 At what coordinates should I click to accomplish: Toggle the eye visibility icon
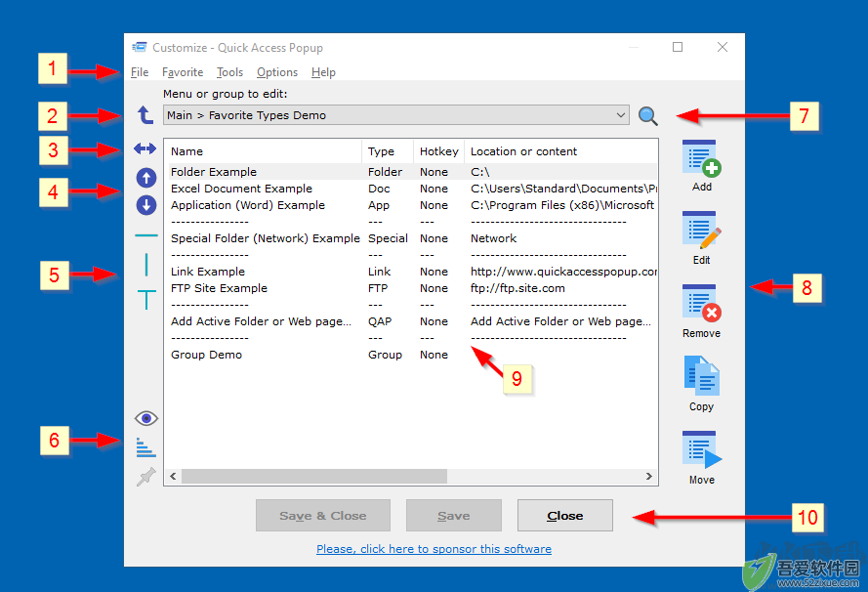click(146, 418)
